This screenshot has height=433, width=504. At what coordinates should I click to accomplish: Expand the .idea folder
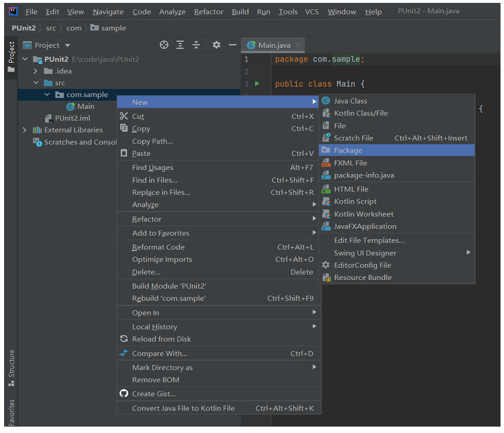[x=36, y=71]
